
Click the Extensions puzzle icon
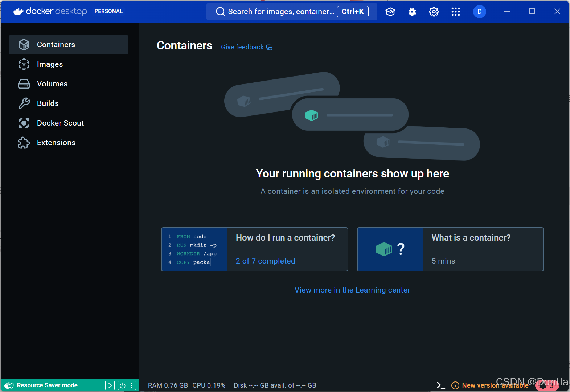pos(24,143)
